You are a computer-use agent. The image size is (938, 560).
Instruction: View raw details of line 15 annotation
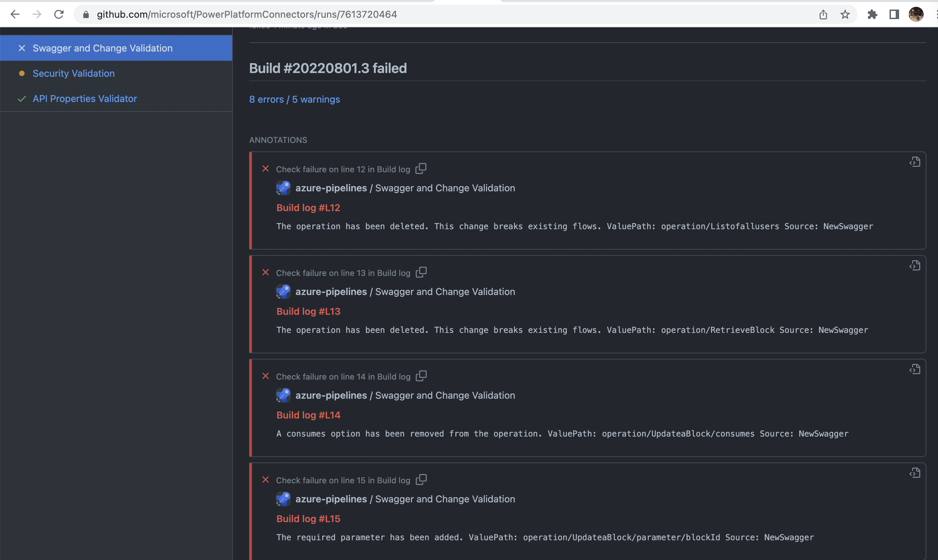pyautogui.click(x=914, y=473)
